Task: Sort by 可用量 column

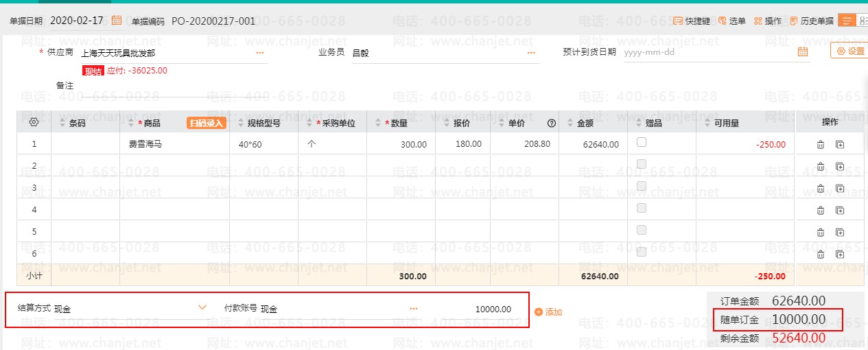Action: (x=706, y=124)
